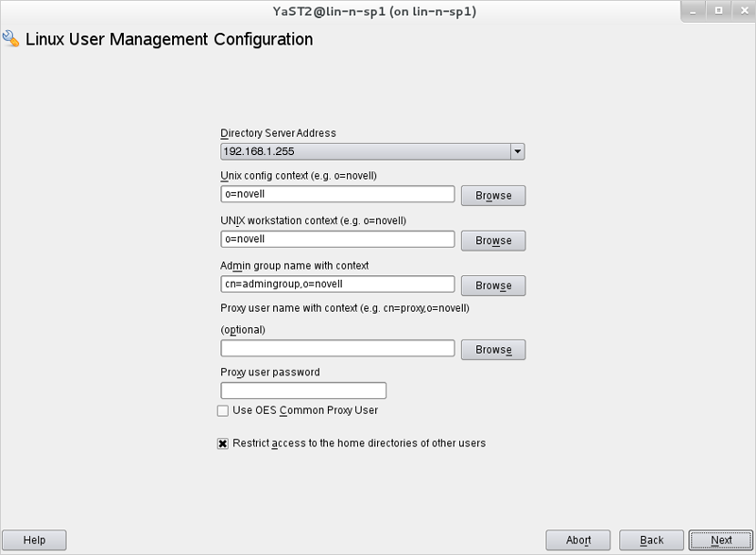The image size is (756, 555).
Task: Minimize the YaST2 window
Action: click(698, 10)
